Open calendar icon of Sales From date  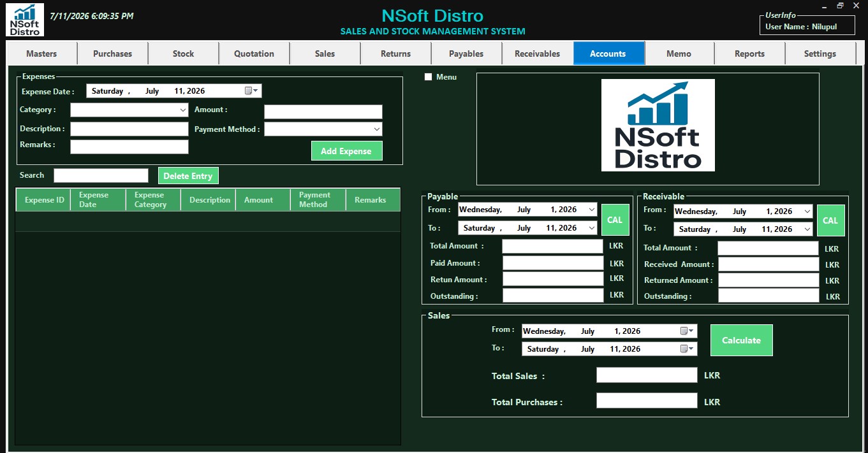[688, 331]
